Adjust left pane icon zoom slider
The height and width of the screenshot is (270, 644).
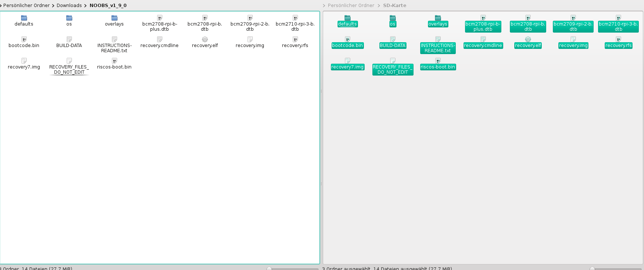click(269, 269)
